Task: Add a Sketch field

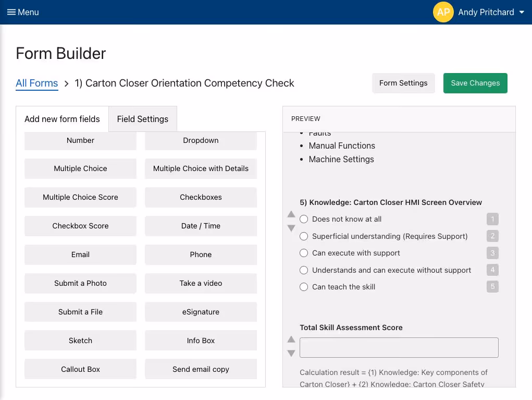Action: [80, 341]
